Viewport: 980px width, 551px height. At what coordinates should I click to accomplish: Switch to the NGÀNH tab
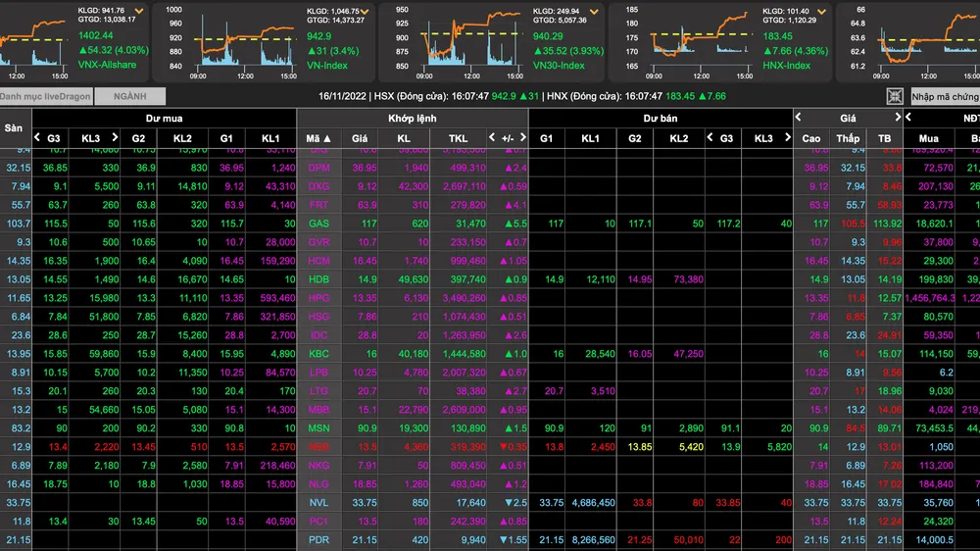click(x=130, y=96)
